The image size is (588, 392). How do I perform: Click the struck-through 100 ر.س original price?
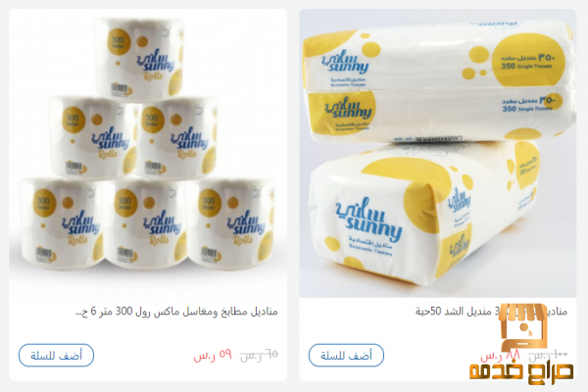point(548,355)
